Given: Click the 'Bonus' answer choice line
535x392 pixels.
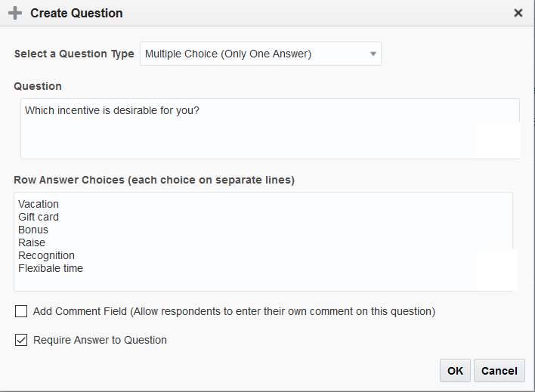Looking at the screenshot, I should (33, 230).
